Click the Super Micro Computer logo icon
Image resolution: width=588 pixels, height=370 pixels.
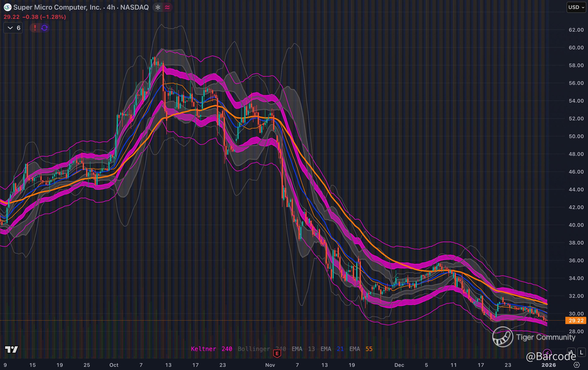click(7, 7)
